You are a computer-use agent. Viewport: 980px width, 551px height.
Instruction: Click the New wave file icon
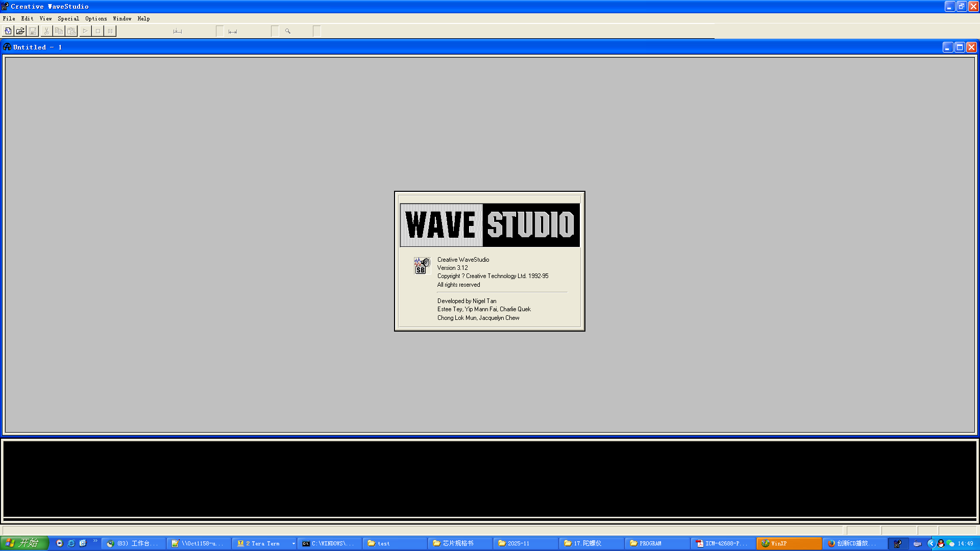(x=8, y=31)
